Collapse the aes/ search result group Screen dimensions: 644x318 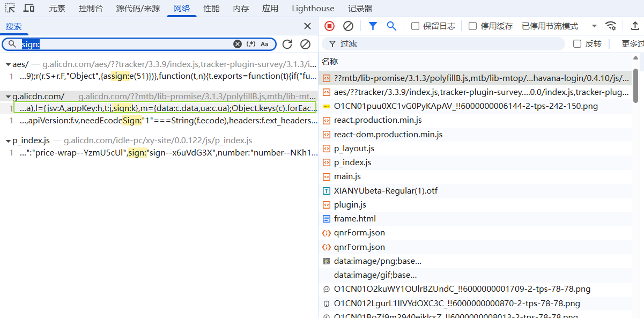click(8, 64)
